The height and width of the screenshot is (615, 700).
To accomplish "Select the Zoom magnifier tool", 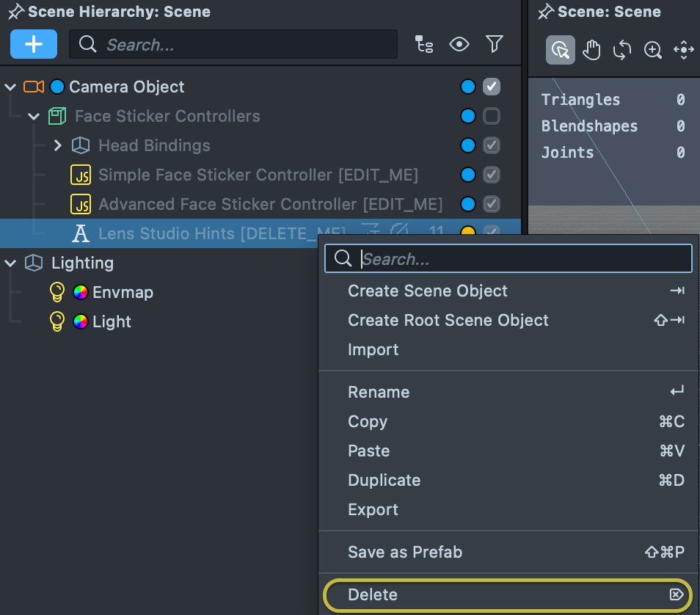I will click(653, 50).
